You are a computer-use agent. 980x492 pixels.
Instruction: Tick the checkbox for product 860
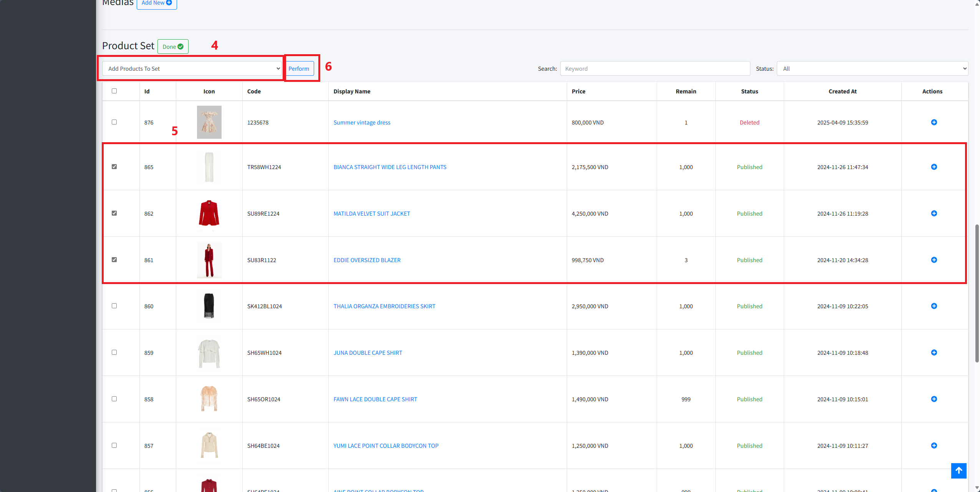click(114, 306)
